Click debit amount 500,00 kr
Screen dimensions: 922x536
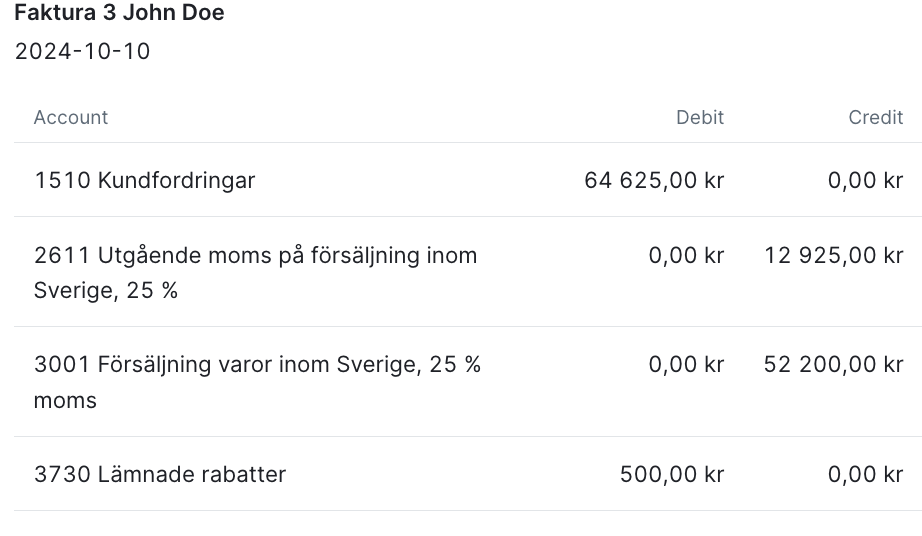pyautogui.click(x=672, y=474)
